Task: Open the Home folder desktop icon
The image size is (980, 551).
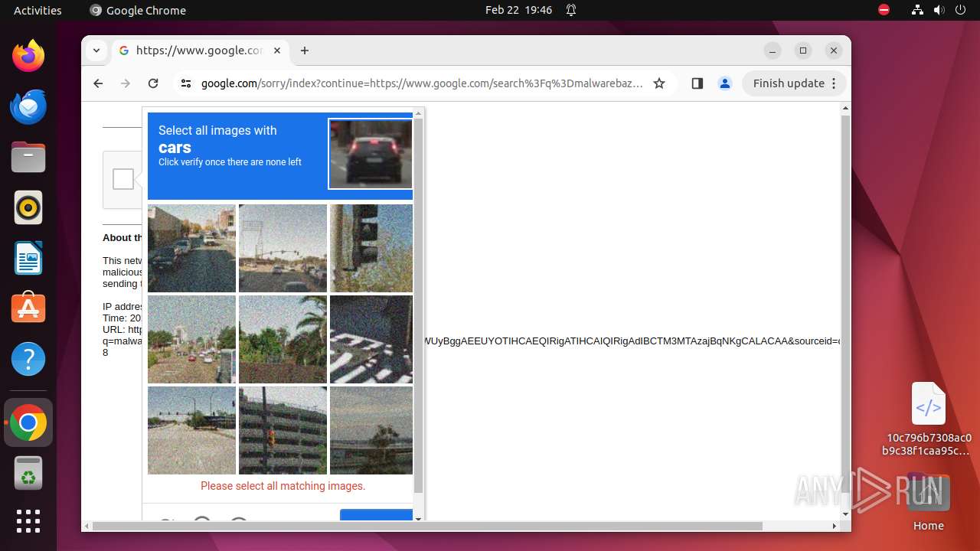Action: pos(929,502)
